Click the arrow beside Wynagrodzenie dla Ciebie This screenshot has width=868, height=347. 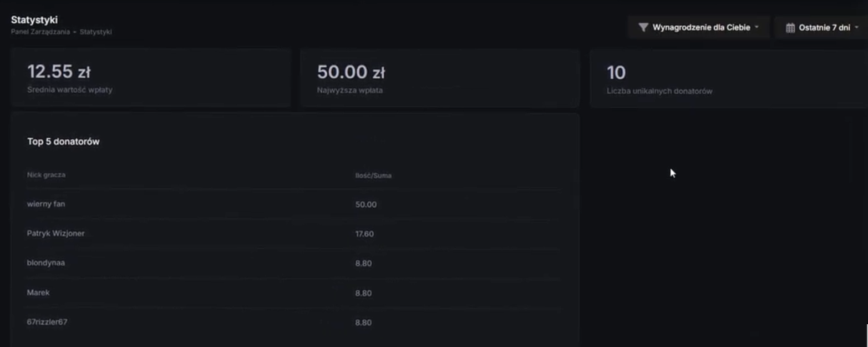pos(757,27)
